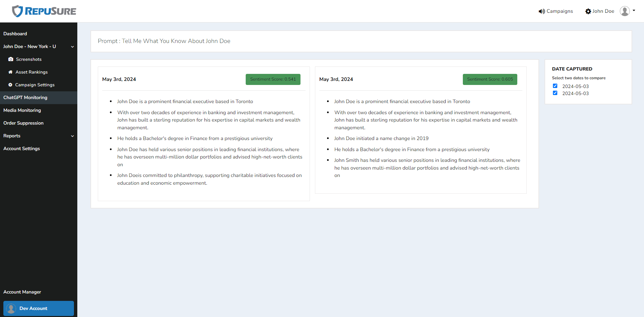Click 'John Doeis committed to philanthropy' bullet
This screenshot has height=317, width=644.
click(x=209, y=179)
